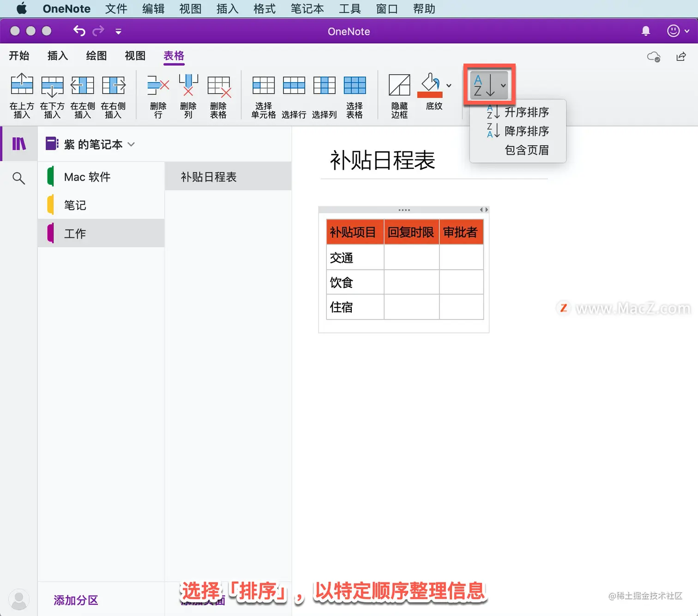Open the 帮助 menu

coord(424,9)
